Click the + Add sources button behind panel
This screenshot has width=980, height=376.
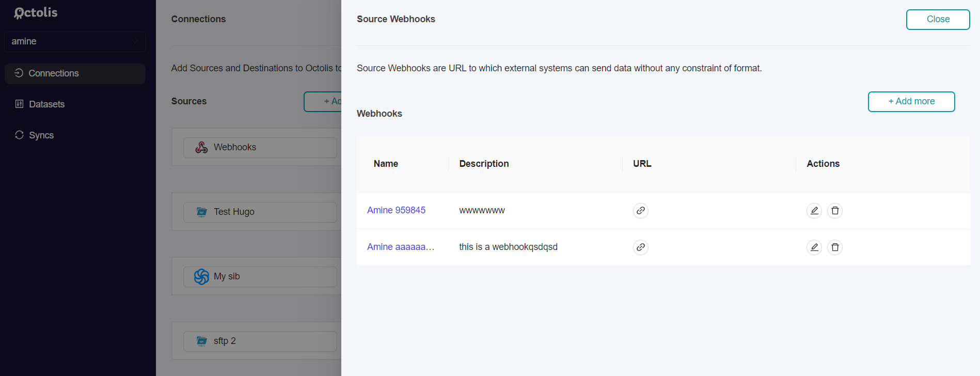pyautogui.click(x=323, y=102)
